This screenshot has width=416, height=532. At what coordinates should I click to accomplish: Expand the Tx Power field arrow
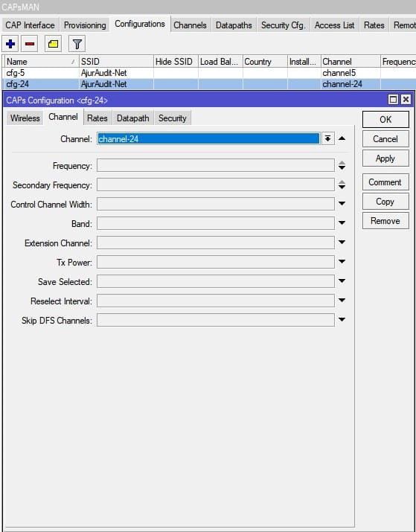(x=342, y=262)
